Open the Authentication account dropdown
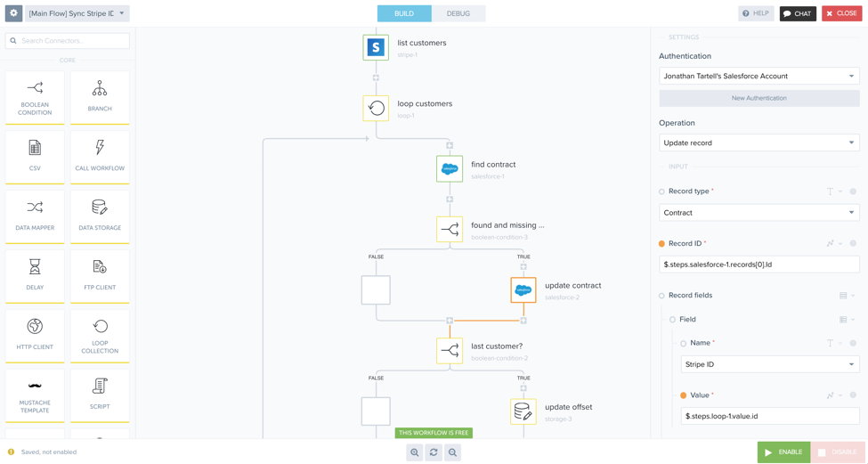 (x=759, y=76)
